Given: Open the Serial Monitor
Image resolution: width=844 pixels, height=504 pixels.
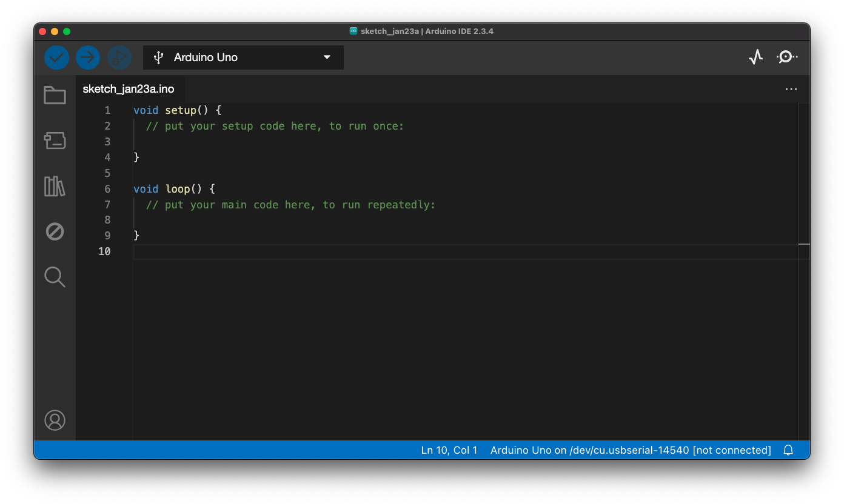Looking at the screenshot, I should pyautogui.click(x=787, y=57).
